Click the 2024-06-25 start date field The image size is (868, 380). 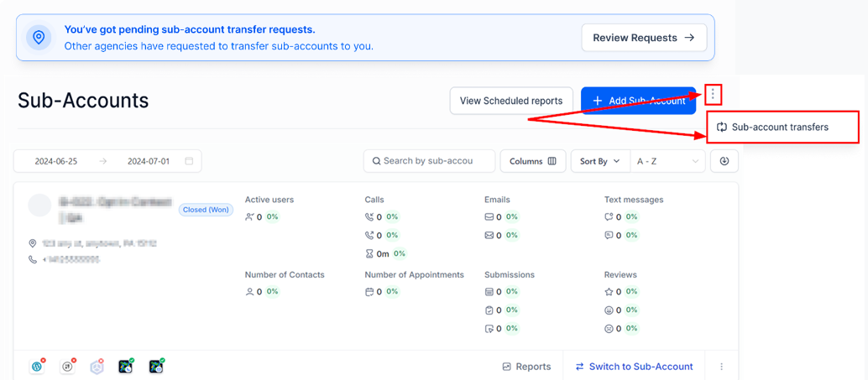coord(56,162)
